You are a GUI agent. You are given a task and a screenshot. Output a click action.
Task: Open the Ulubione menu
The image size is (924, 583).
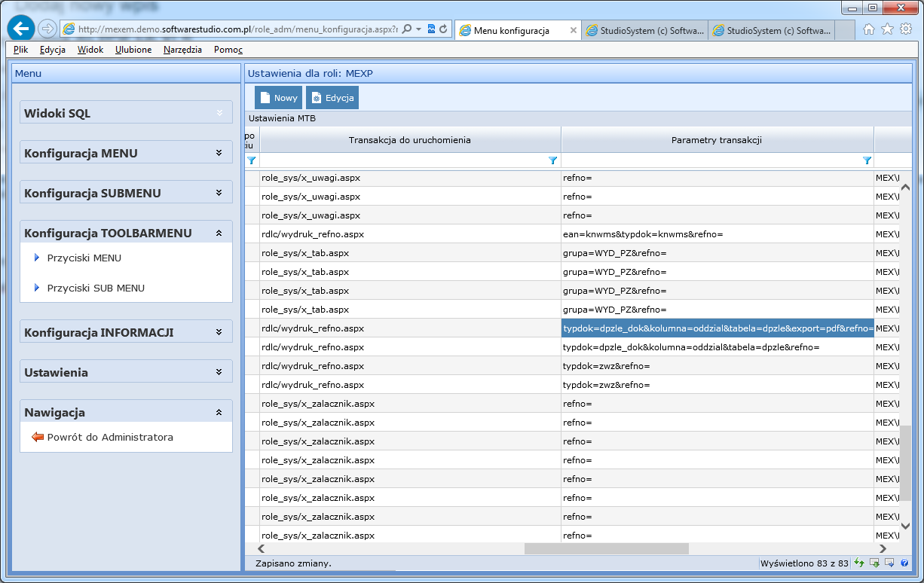(x=133, y=50)
